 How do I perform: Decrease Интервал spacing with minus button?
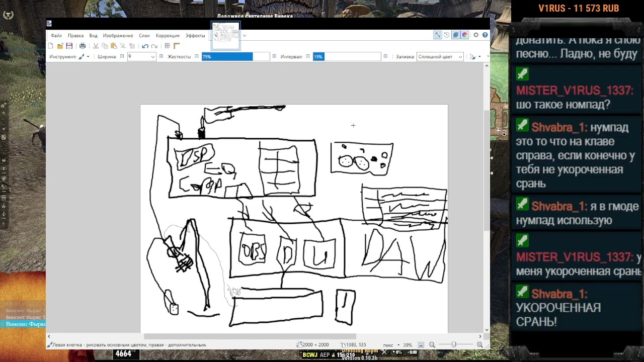click(x=307, y=56)
